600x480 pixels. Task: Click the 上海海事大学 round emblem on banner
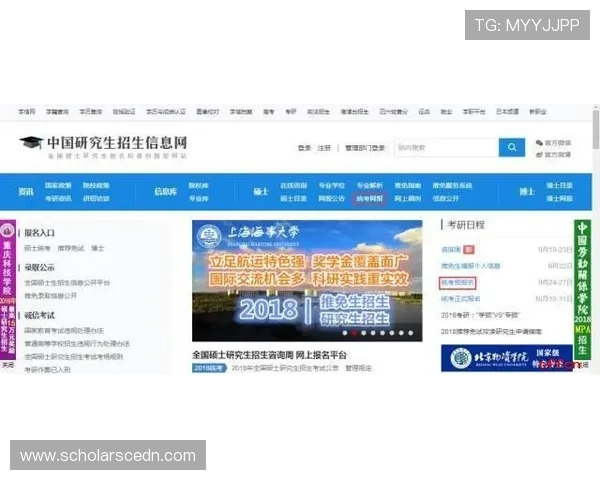tap(209, 236)
